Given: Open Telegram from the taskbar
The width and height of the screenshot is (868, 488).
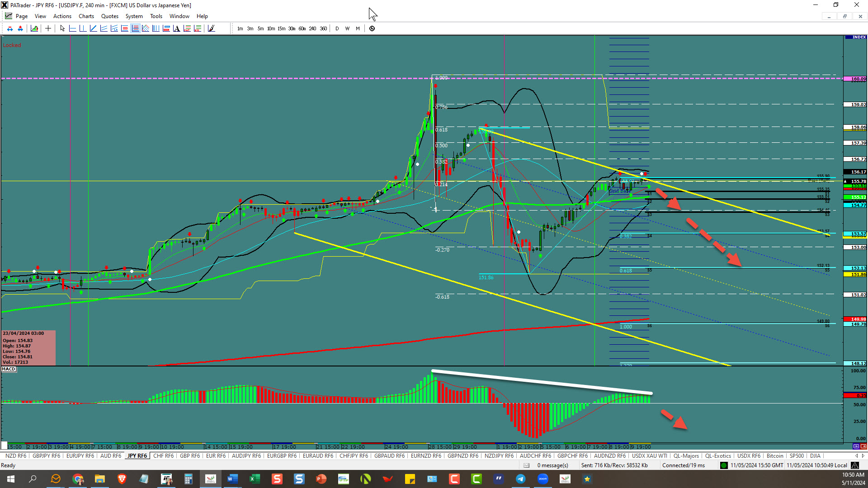Looking at the screenshot, I should (521, 479).
